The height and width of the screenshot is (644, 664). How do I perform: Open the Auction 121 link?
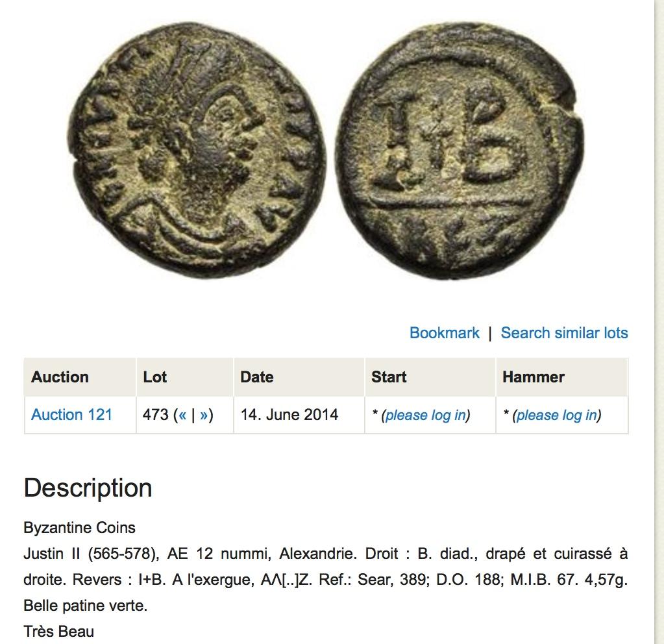pos(71,414)
